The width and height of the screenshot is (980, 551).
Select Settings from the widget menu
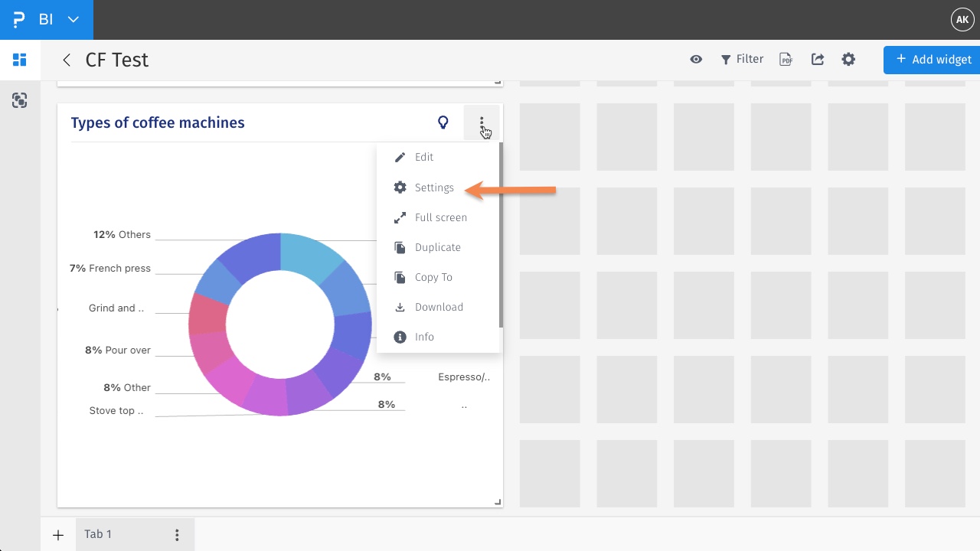click(433, 187)
